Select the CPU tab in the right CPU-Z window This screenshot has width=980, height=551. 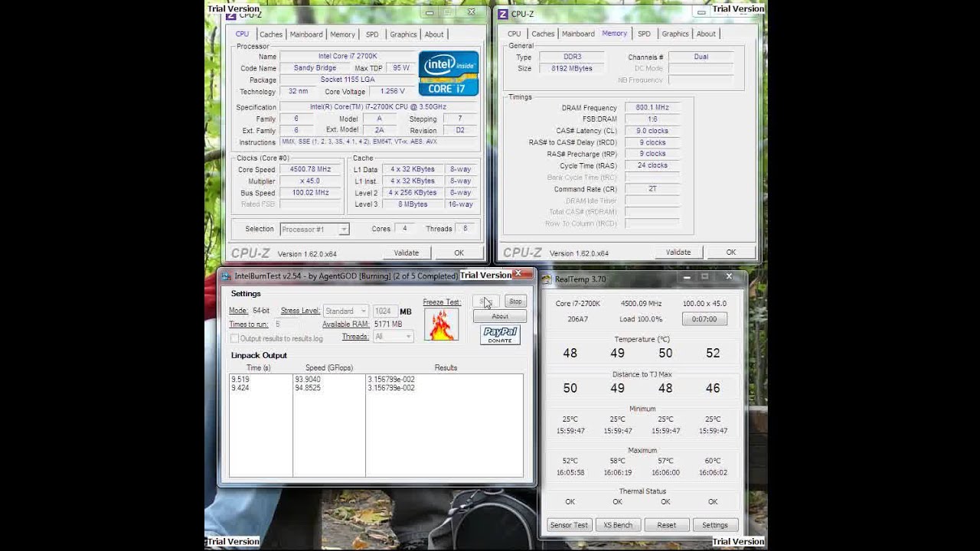point(514,34)
